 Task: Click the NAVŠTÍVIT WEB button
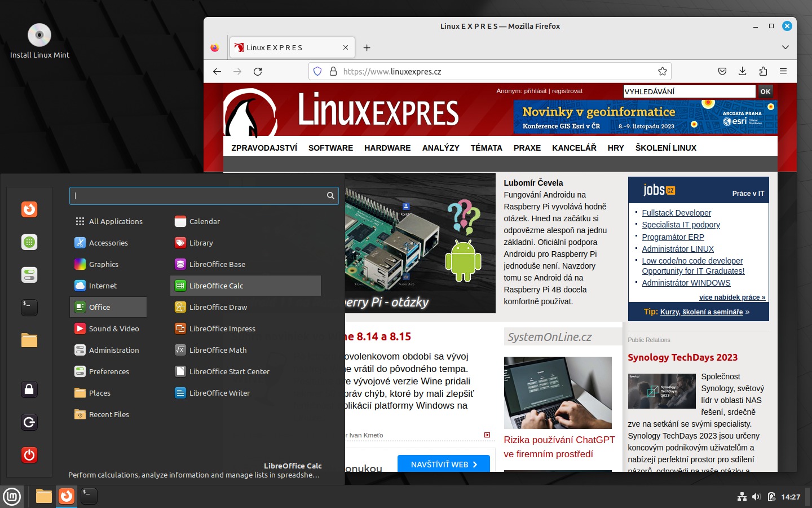click(x=444, y=465)
